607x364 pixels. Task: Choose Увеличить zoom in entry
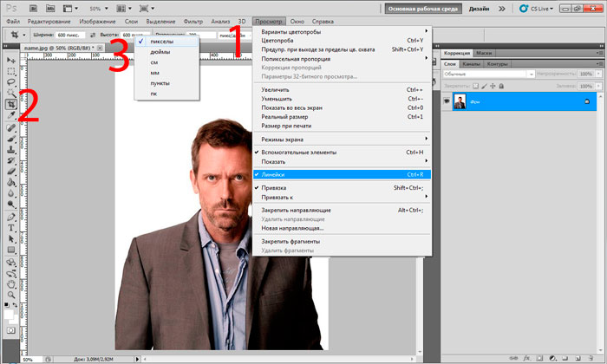(342, 90)
